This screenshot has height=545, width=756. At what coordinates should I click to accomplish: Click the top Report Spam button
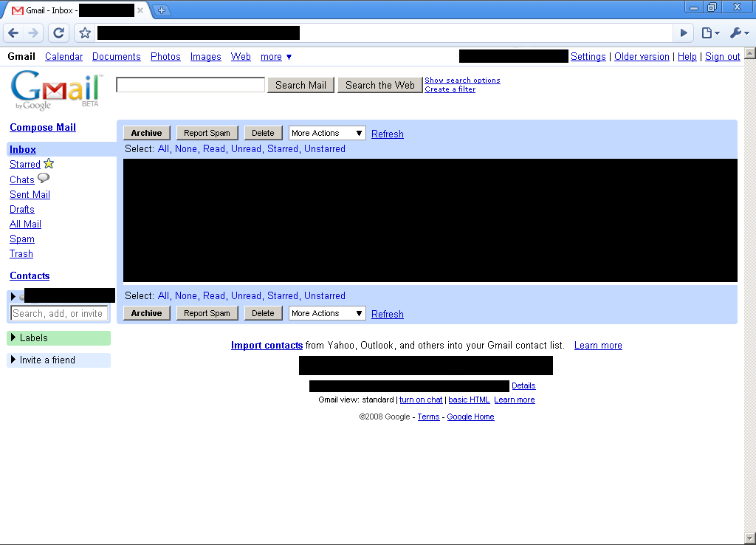[207, 133]
